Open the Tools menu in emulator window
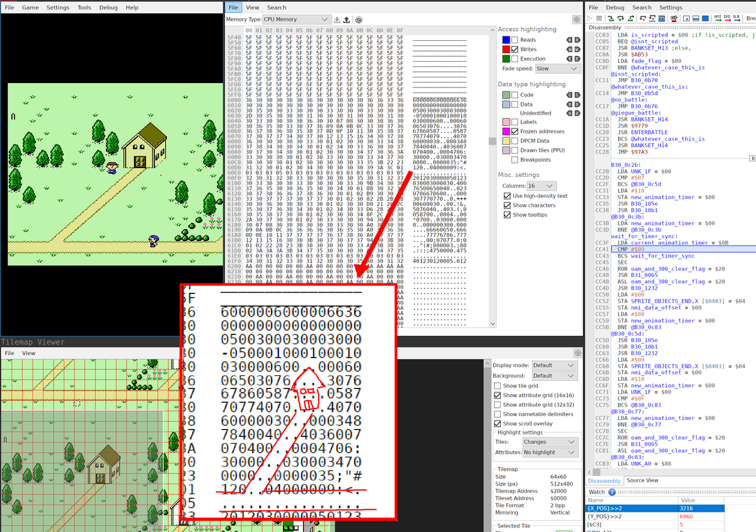Viewport: 756px width, 532px height. coord(84,8)
